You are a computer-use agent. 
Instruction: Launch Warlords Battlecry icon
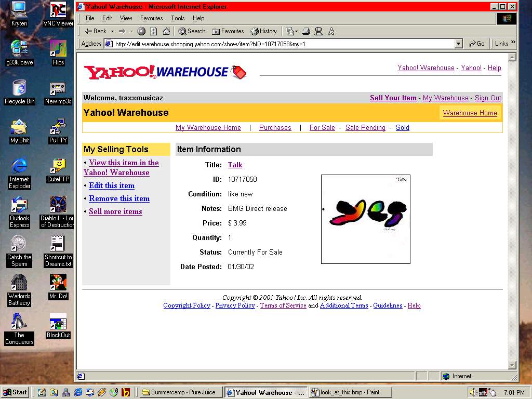pos(19,290)
